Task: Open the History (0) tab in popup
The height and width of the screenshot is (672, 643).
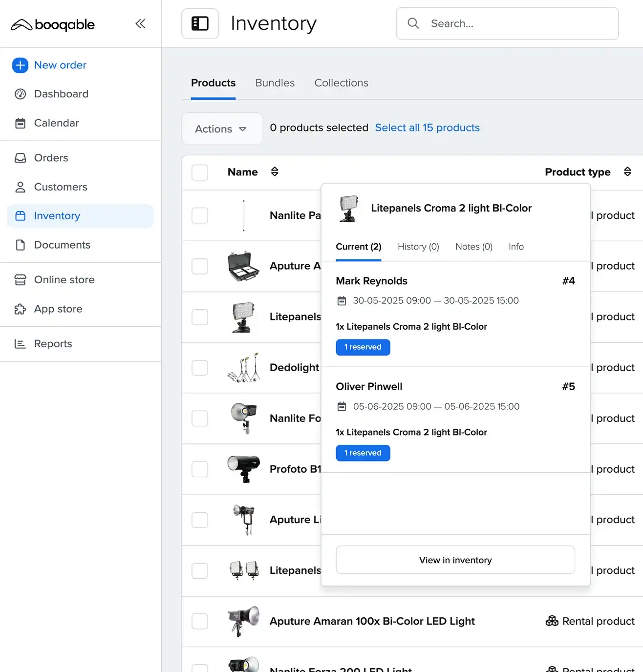Action: point(418,247)
